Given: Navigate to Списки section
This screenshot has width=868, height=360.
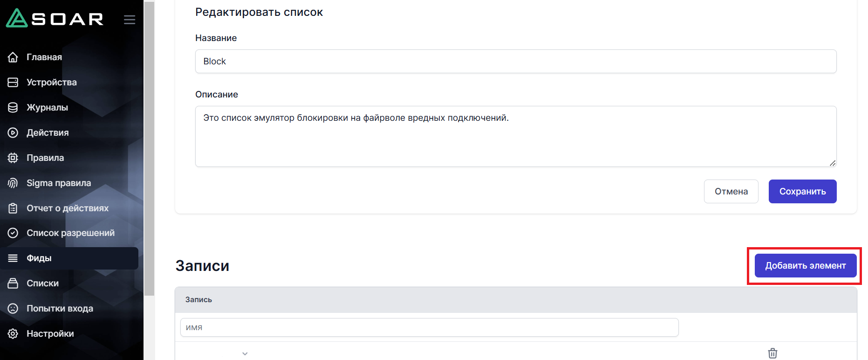Looking at the screenshot, I should 42,284.
